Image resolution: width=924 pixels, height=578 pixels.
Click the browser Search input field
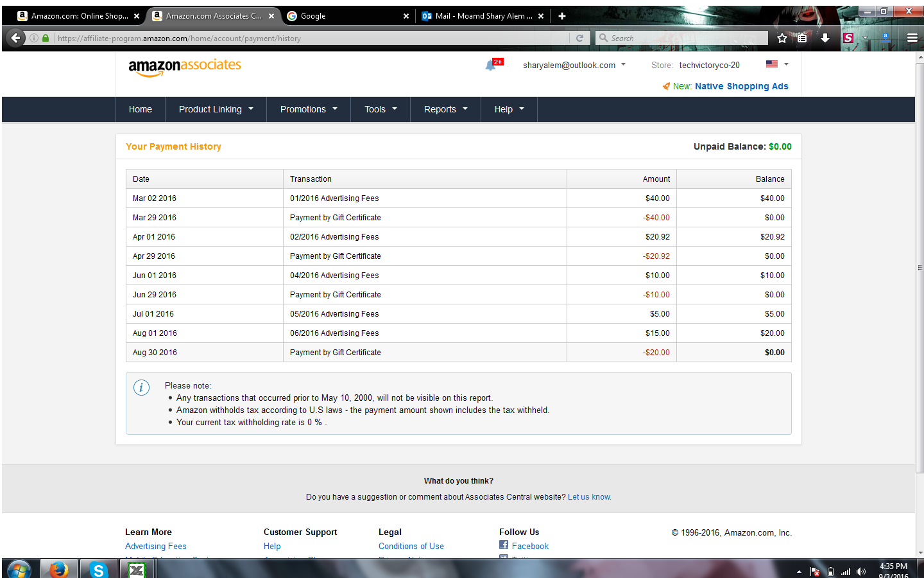pyautogui.click(x=681, y=38)
